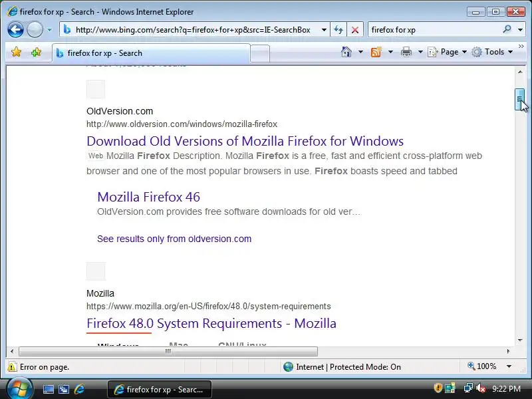Click the Mozilla result favicon placeholder
Viewport: 532px width, 399px height.
pyautogui.click(x=96, y=271)
